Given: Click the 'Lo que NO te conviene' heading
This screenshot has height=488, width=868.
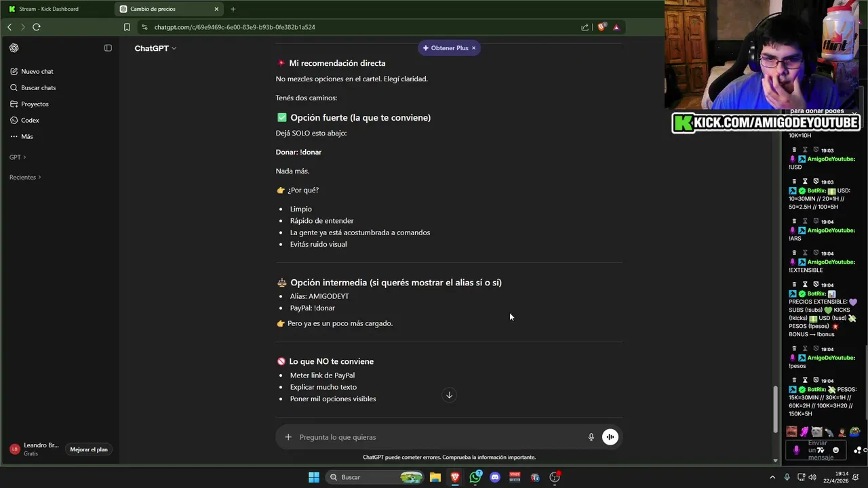Looking at the screenshot, I should tap(331, 361).
